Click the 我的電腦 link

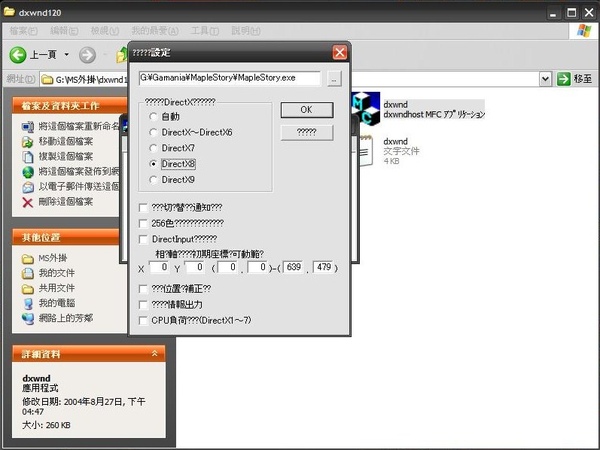coord(57,303)
